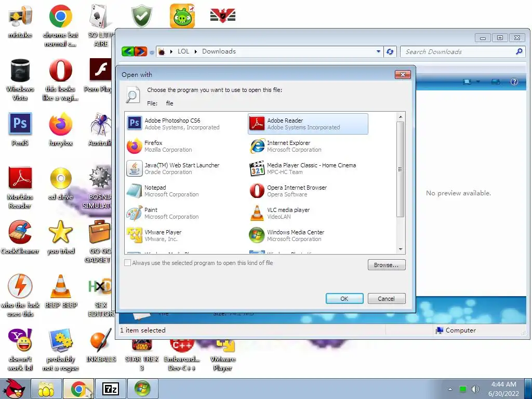The image size is (532, 399).
Task: Click LOL in the address breadcrumb
Action: click(183, 51)
